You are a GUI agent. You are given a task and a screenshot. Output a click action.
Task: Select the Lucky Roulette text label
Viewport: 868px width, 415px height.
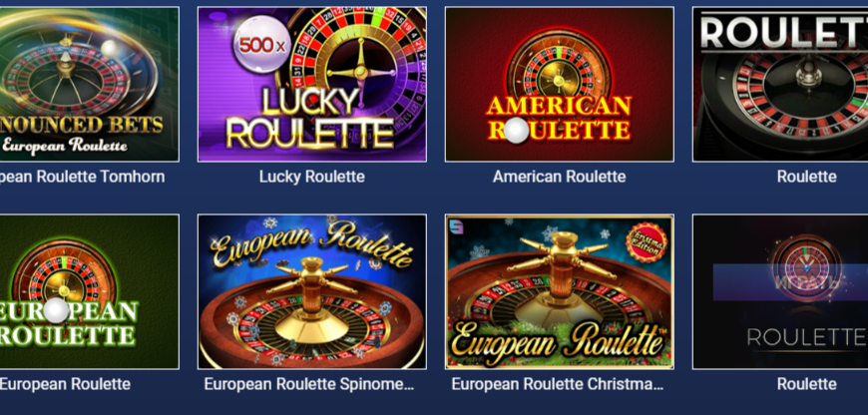[312, 177]
